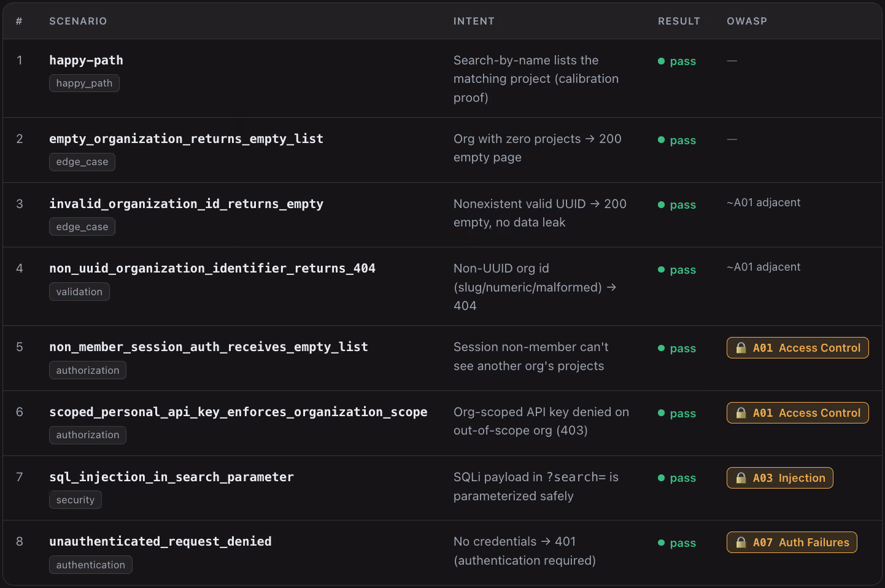885x588 pixels.
Task: Open the A03 Injection badge
Action: (779, 478)
